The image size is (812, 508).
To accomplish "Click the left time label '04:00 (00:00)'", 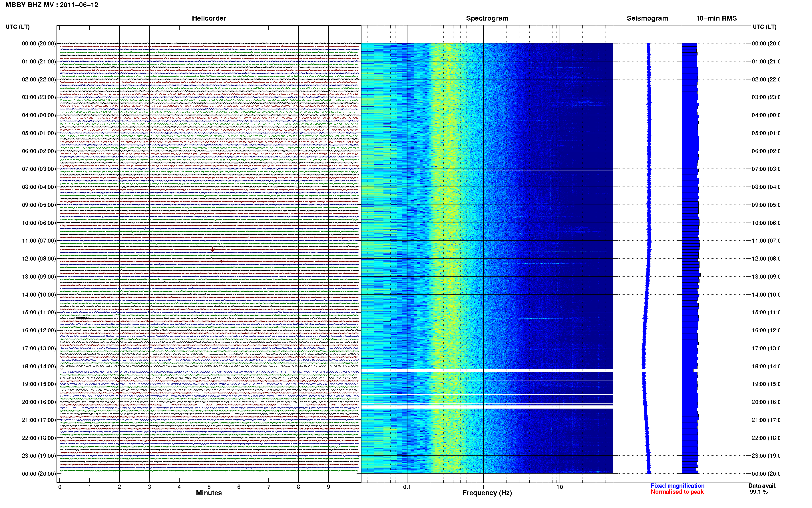I will click(39, 115).
